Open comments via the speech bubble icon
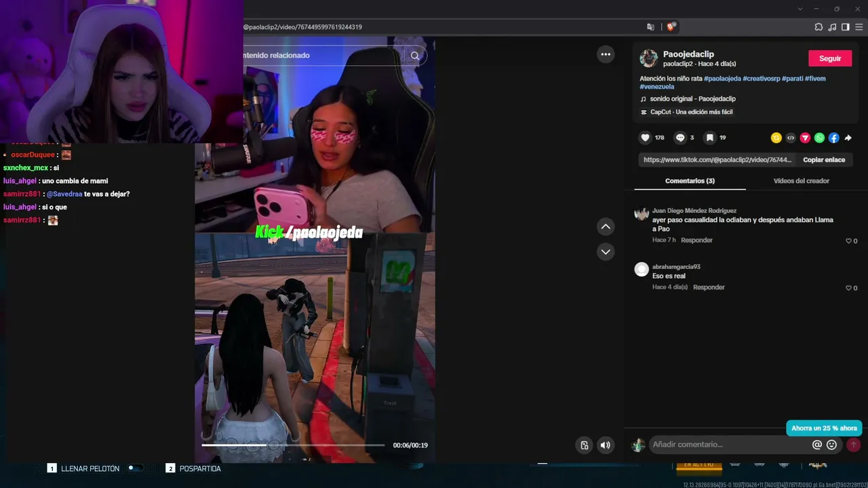The height and width of the screenshot is (488, 868). pos(680,138)
